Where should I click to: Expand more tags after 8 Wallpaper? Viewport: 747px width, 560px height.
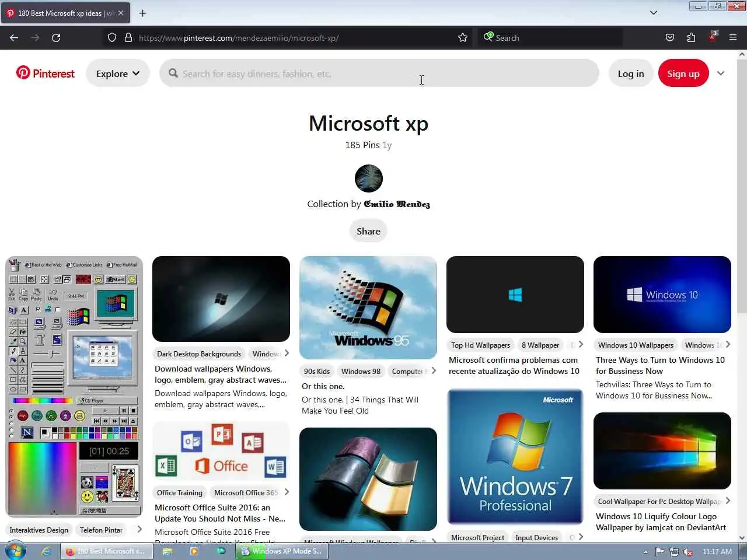pos(581,344)
